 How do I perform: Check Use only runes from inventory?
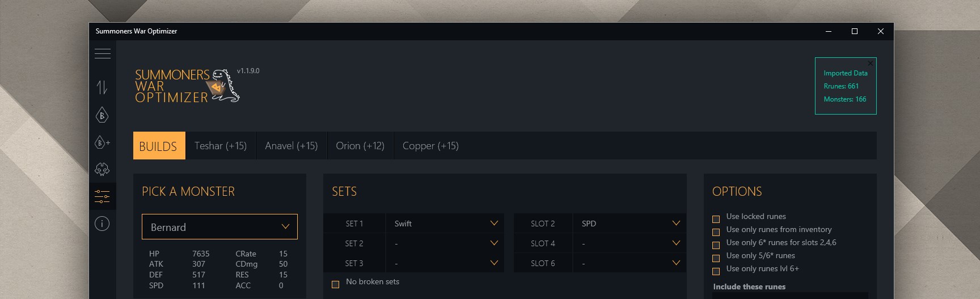[x=716, y=232]
